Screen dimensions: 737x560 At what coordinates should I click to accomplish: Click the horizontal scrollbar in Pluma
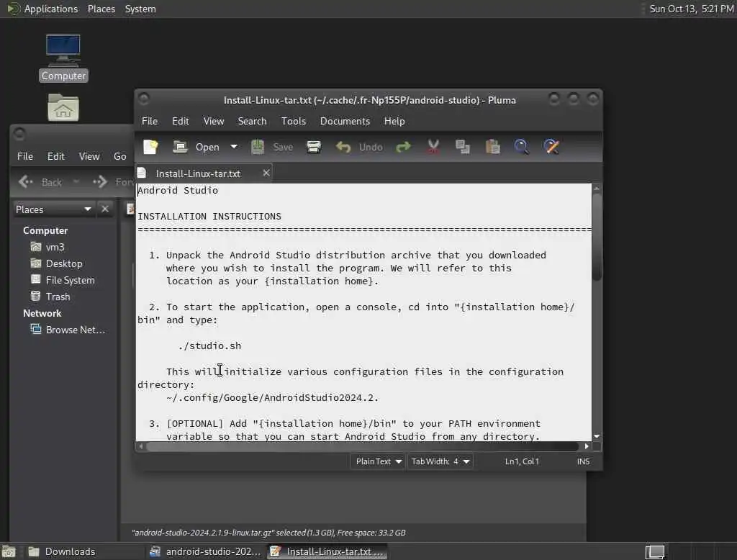tap(362, 446)
